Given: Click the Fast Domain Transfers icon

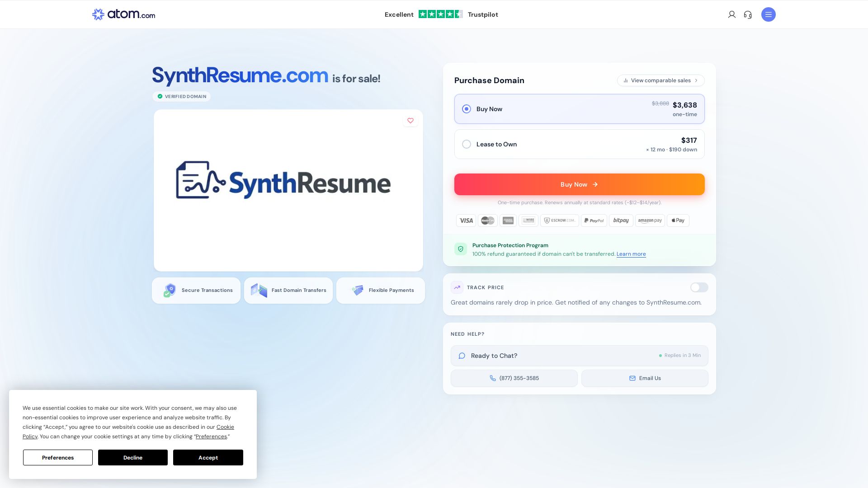Looking at the screenshot, I should (x=259, y=290).
